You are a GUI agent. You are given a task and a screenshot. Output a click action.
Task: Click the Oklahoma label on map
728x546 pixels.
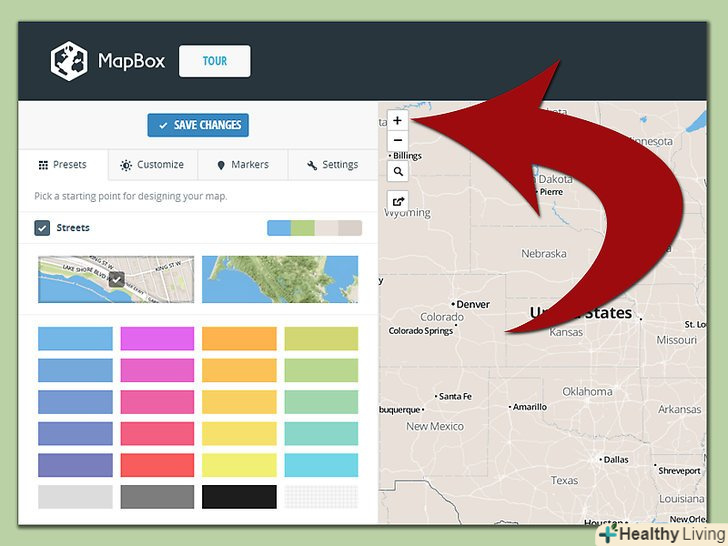[587, 391]
